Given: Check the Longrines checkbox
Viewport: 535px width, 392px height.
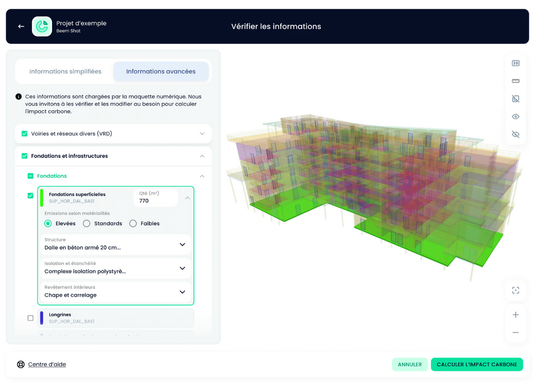Looking at the screenshot, I should tap(31, 318).
